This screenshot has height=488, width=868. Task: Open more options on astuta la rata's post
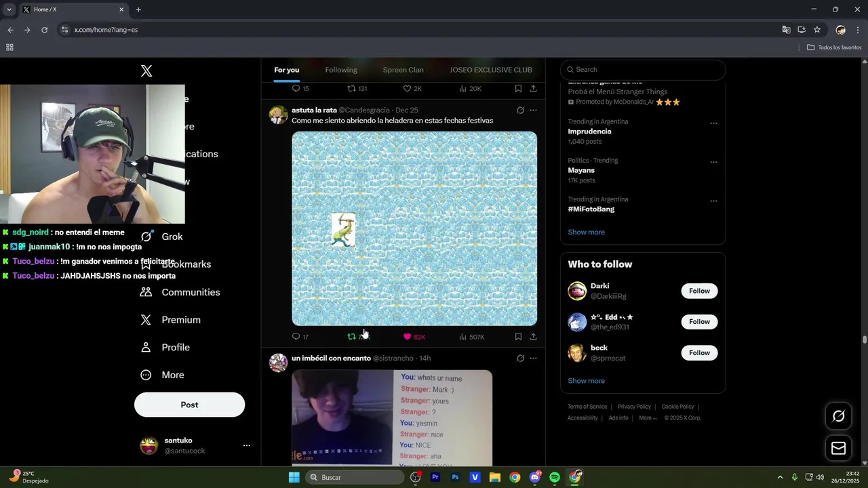click(533, 110)
